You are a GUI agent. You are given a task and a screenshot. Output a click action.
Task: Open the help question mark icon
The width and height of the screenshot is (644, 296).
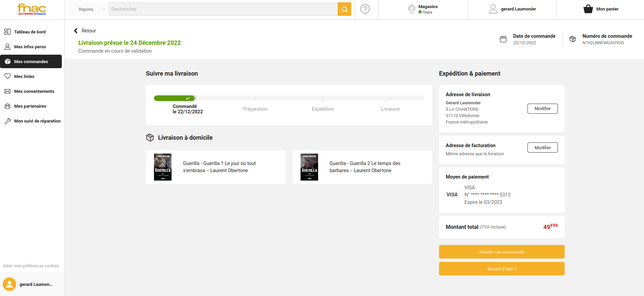365,9
